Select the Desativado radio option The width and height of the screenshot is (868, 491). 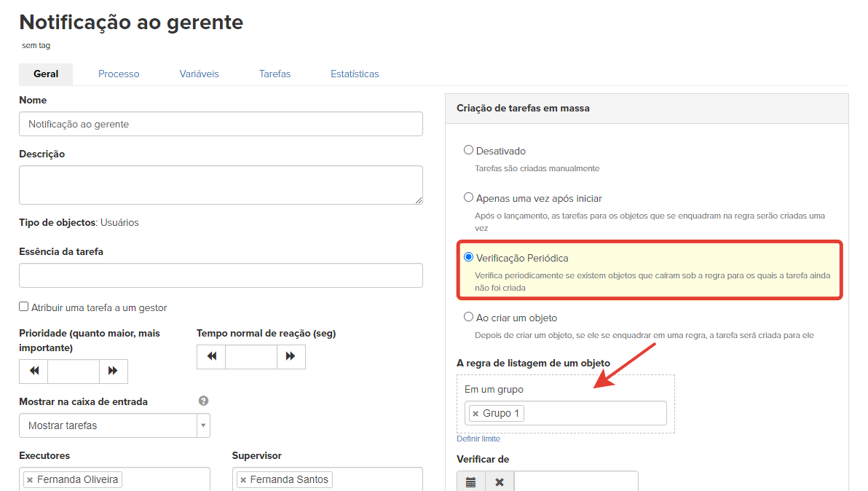(x=468, y=150)
